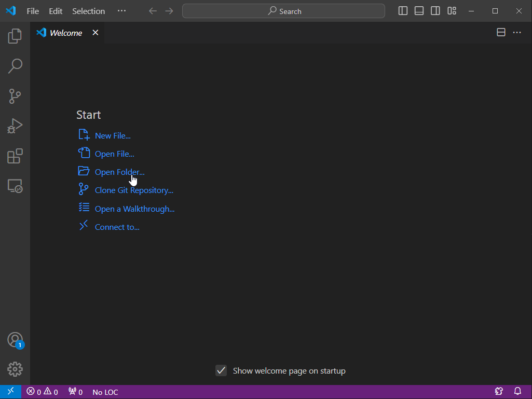Open the File menu
The height and width of the screenshot is (399, 532).
point(33,11)
